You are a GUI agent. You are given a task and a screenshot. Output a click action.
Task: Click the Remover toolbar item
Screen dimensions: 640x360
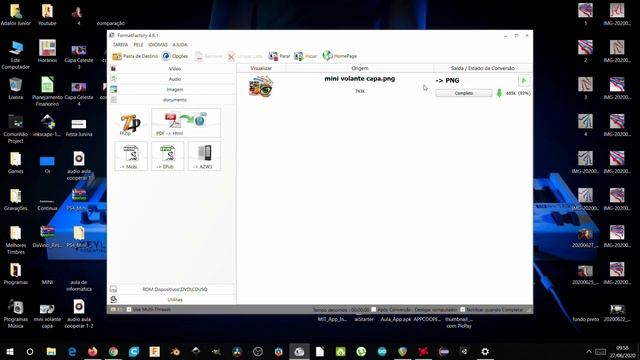209,56
